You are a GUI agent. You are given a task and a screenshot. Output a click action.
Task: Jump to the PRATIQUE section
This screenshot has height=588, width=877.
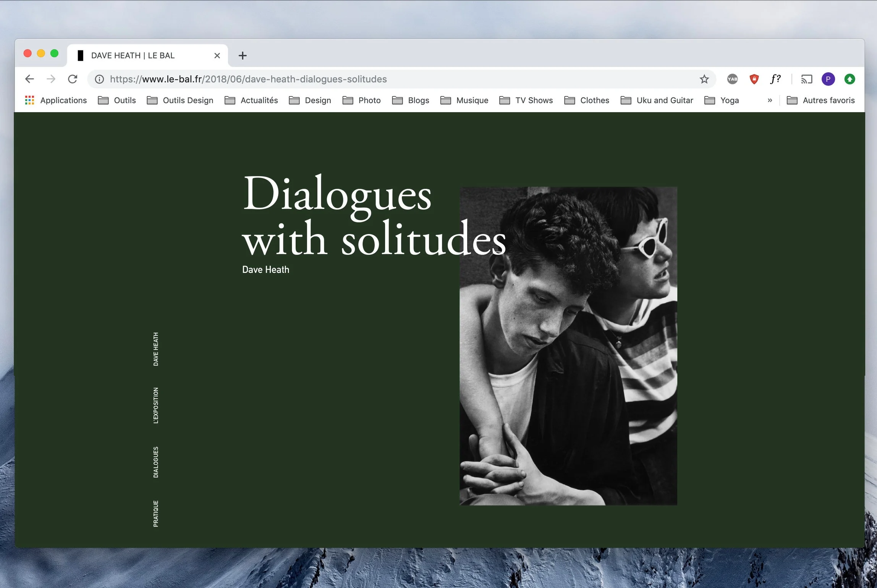pos(156,514)
